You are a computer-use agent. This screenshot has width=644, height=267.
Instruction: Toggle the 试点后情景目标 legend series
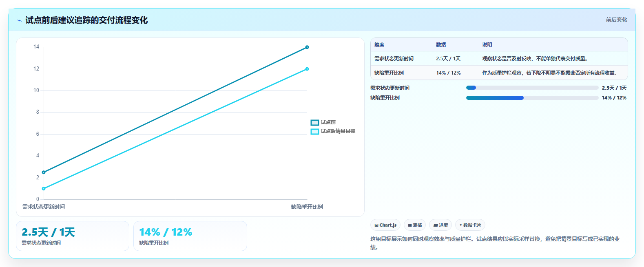click(x=333, y=131)
